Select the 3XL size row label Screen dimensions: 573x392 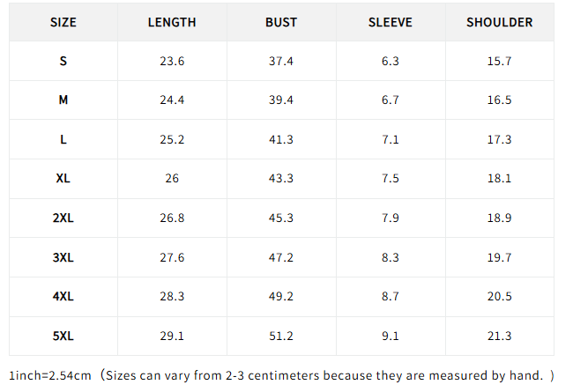pyautogui.click(x=63, y=257)
